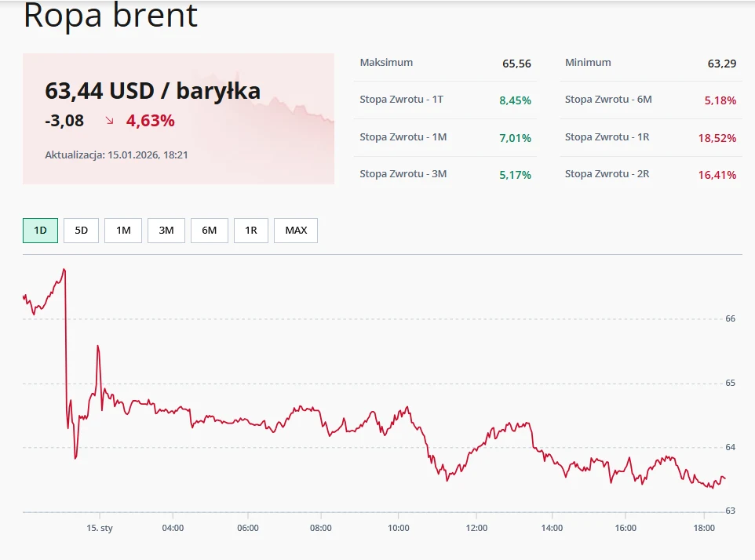Show the 6M chart history

tap(209, 230)
